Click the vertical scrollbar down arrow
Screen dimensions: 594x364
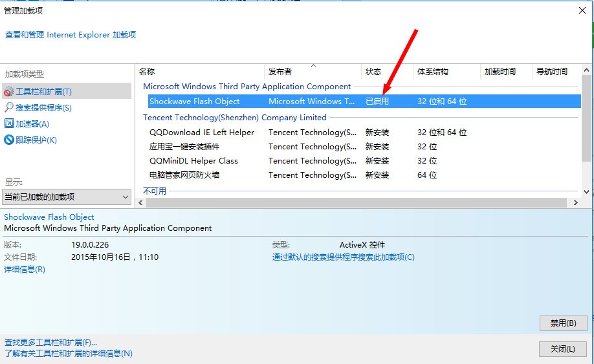click(x=587, y=191)
